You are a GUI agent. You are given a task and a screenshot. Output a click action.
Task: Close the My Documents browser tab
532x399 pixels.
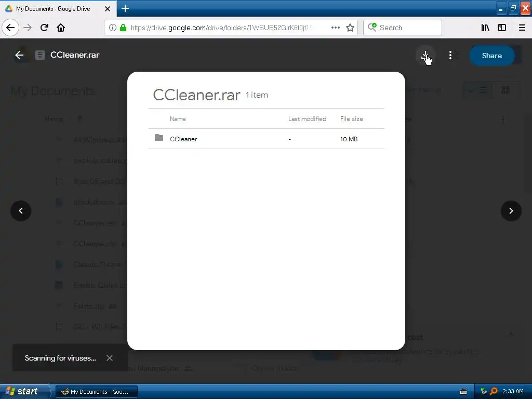click(x=108, y=9)
